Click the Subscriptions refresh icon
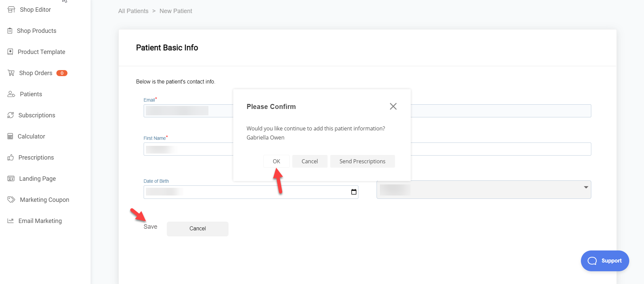 (x=11, y=115)
